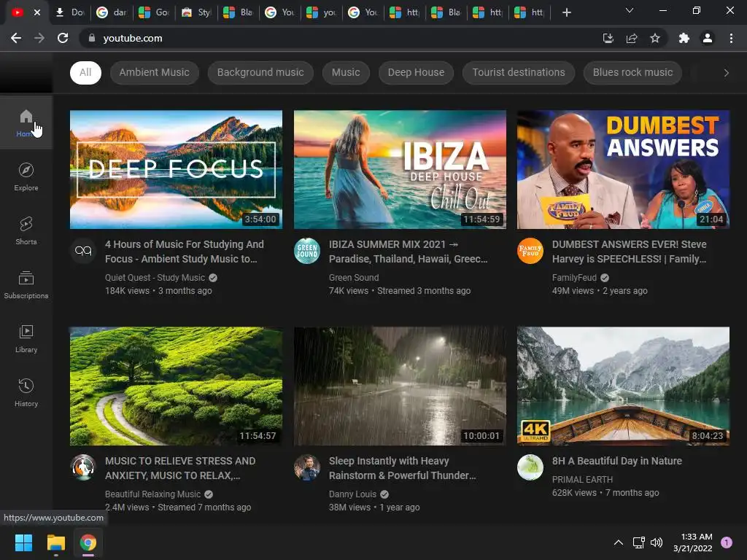Click the Chrome taskbar icon

point(88,542)
